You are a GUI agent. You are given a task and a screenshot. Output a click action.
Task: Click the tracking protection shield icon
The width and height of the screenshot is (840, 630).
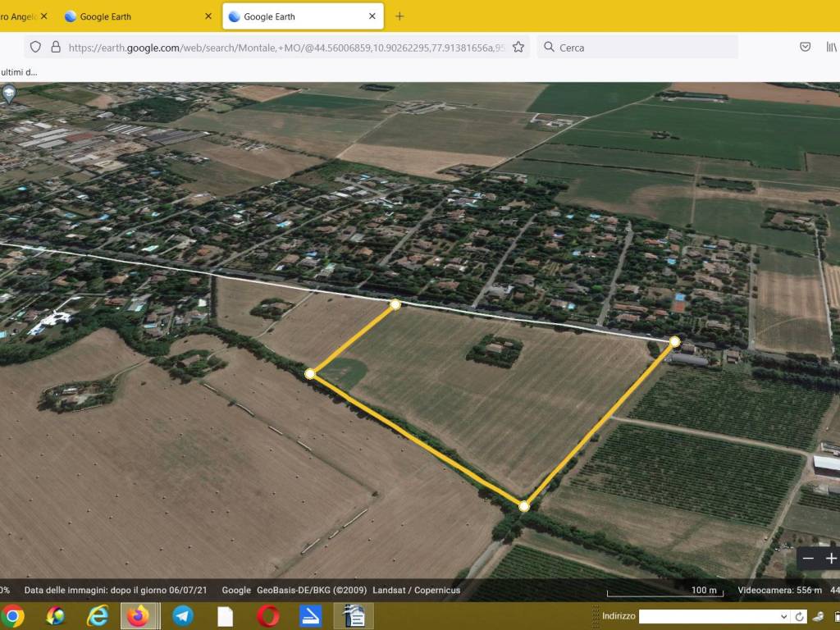click(x=35, y=47)
